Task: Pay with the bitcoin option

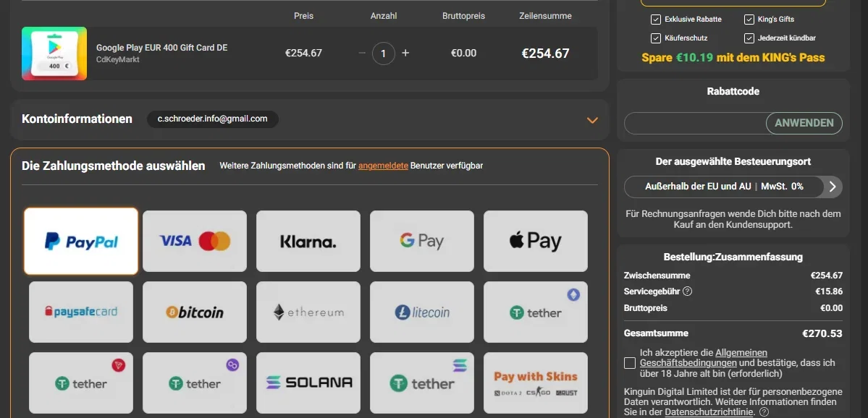Action: click(x=195, y=312)
